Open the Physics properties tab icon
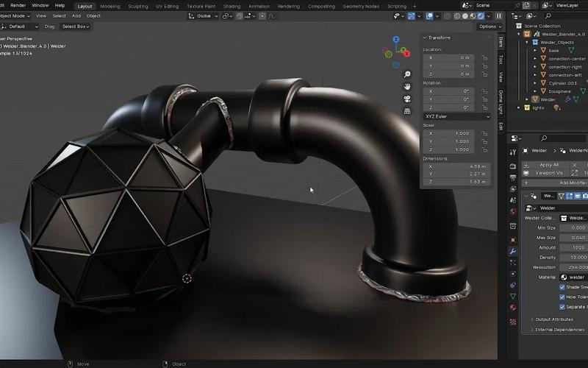Screen dimensions: 588x368 tap(512, 274)
